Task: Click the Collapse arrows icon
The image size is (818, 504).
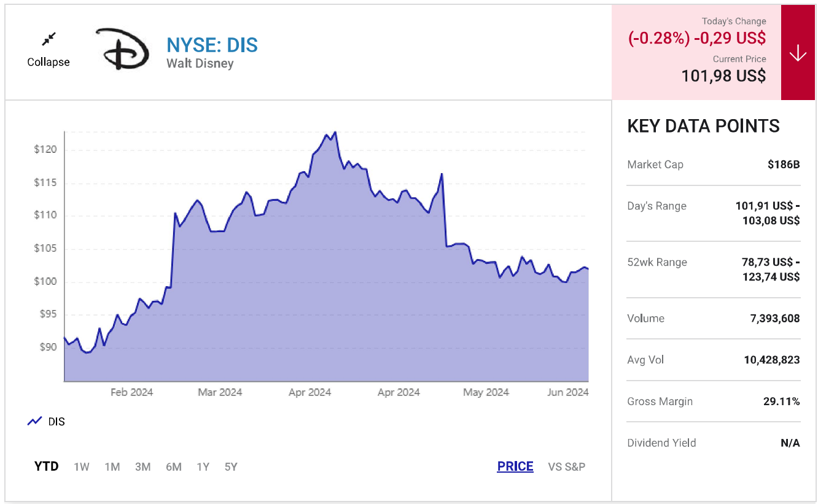Action: pyautogui.click(x=49, y=39)
